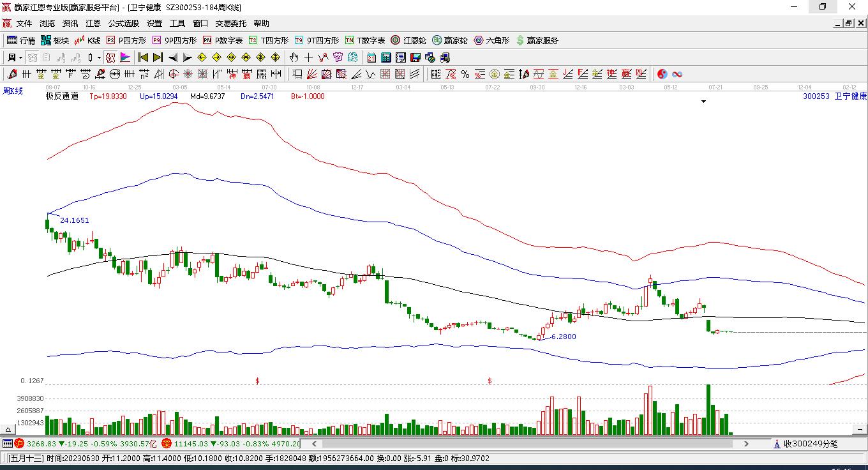Open the 设置 menu
Screen dimensions: 868x470
154,24
